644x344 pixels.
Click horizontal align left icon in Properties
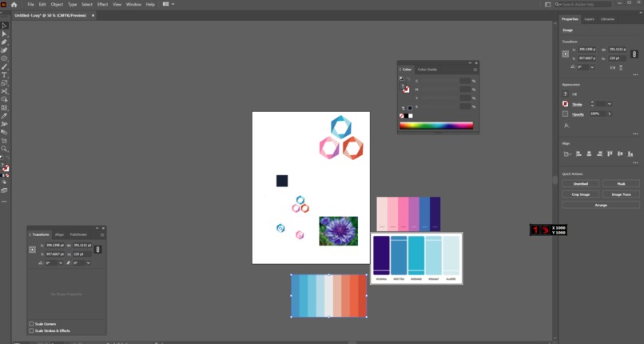(x=578, y=154)
